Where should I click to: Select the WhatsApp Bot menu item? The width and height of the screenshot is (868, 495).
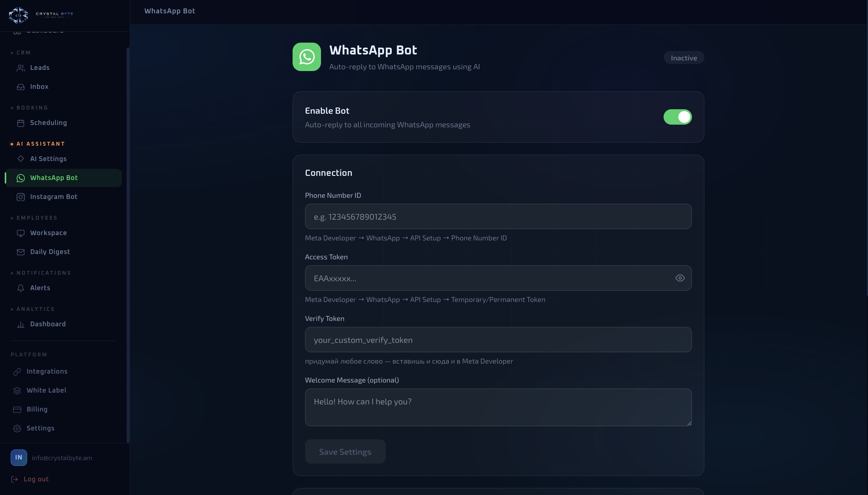pos(63,178)
